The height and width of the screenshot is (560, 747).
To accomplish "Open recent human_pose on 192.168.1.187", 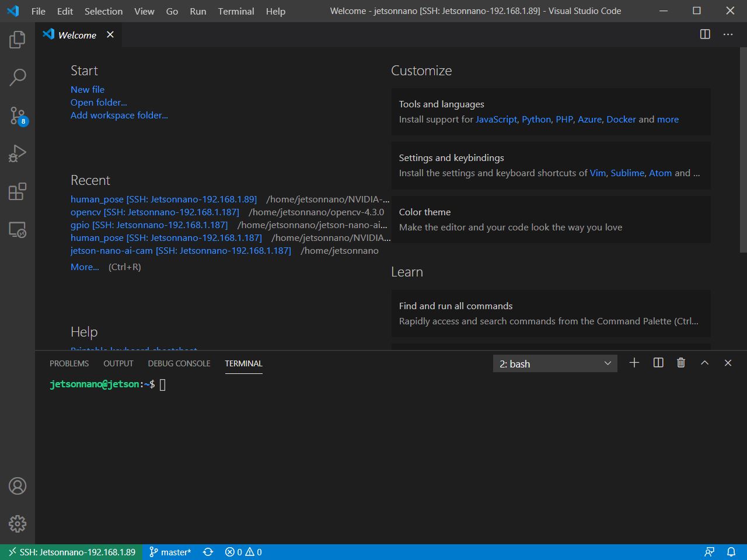I will tap(166, 237).
